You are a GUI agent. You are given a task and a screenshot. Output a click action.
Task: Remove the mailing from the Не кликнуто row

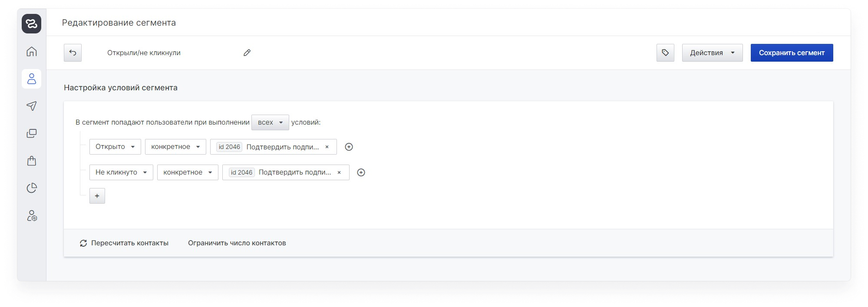point(339,172)
